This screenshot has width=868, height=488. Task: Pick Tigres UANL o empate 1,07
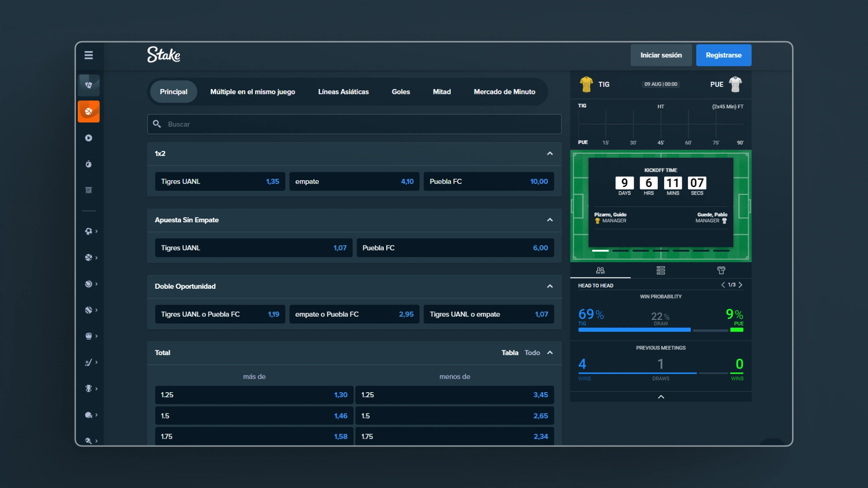coord(489,314)
